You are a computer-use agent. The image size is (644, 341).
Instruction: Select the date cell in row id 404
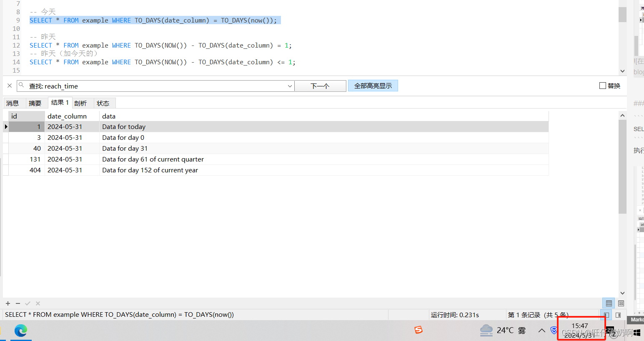tap(72, 170)
